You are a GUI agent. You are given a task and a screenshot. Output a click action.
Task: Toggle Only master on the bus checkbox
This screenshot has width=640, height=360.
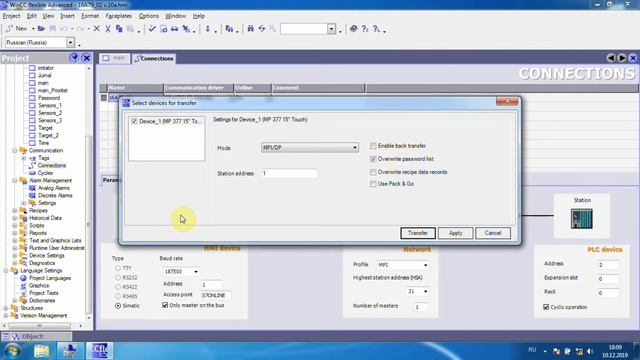(165, 305)
